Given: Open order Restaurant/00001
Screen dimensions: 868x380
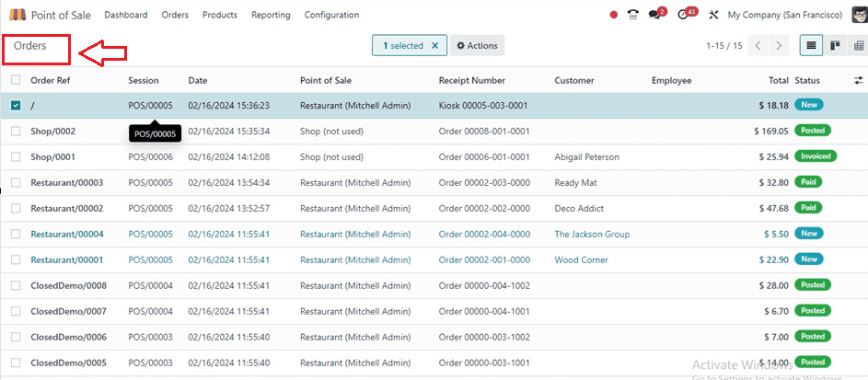Looking at the screenshot, I should [x=67, y=260].
